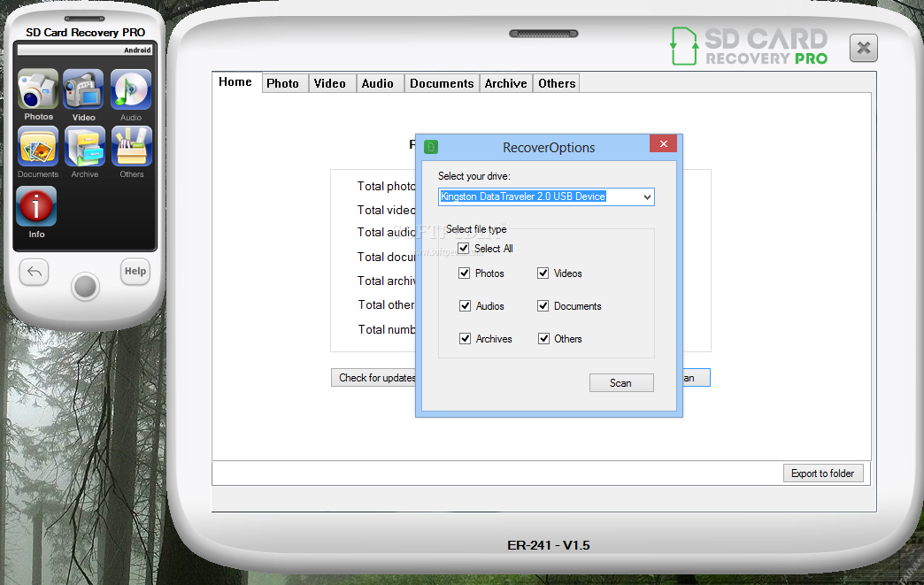Click the 'Select file type' group label
Viewport: 924px width, 585px height.
tap(476, 229)
